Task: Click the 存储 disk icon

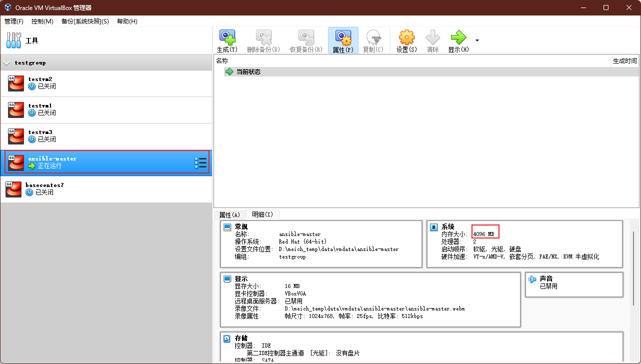Action: click(x=227, y=338)
